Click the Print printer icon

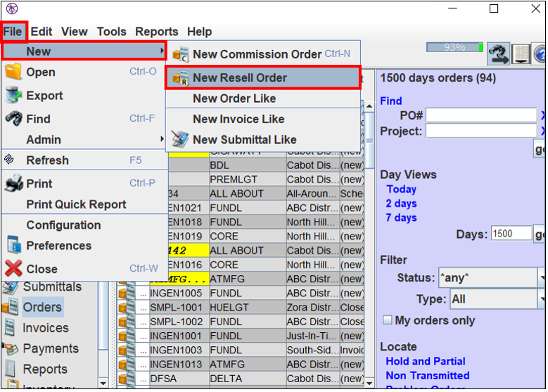pyautogui.click(x=13, y=183)
